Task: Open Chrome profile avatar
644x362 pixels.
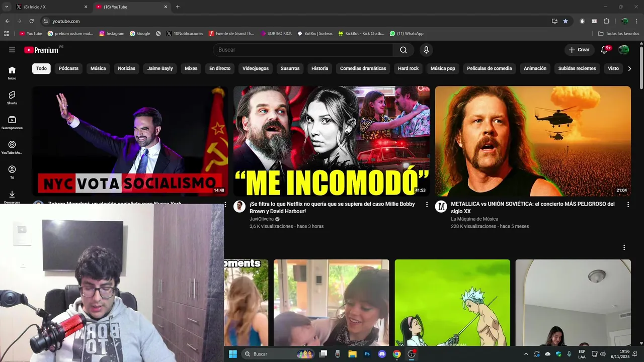Action: click(624, 21)
